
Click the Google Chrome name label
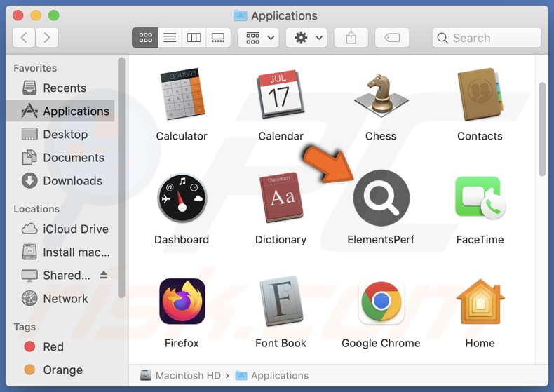381,343
